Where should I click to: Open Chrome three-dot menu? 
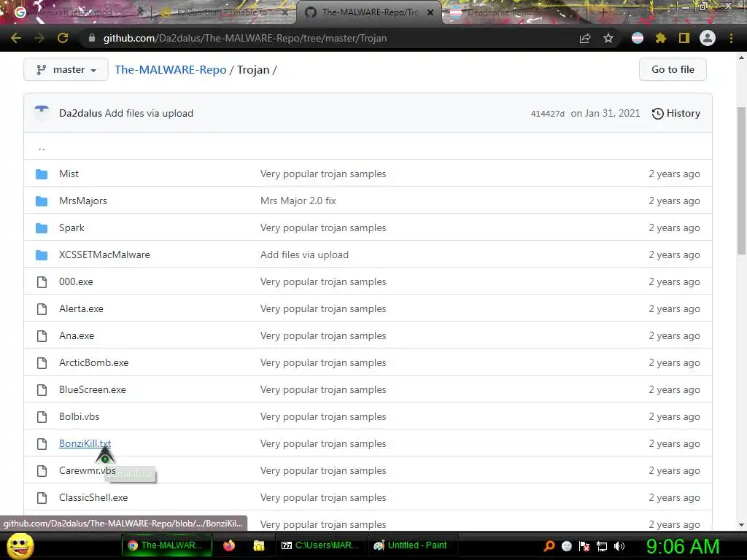point(731,38)
